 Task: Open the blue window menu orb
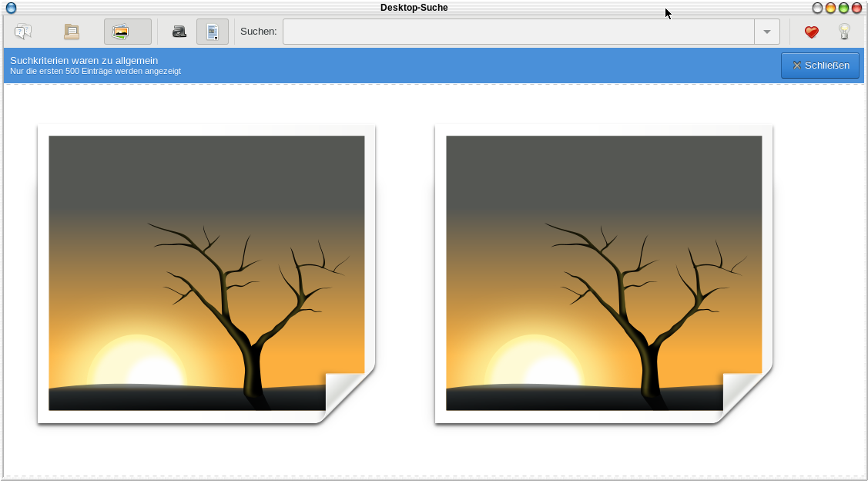(x=11, y=8)
